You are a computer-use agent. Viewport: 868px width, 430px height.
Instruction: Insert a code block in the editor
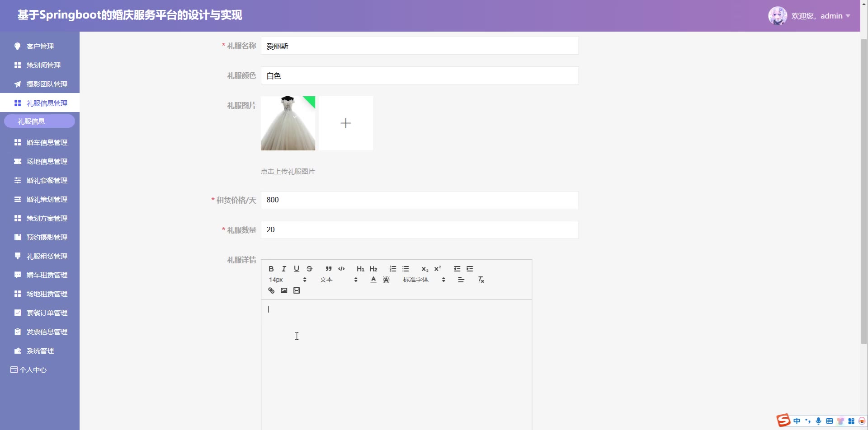(341, 269)
